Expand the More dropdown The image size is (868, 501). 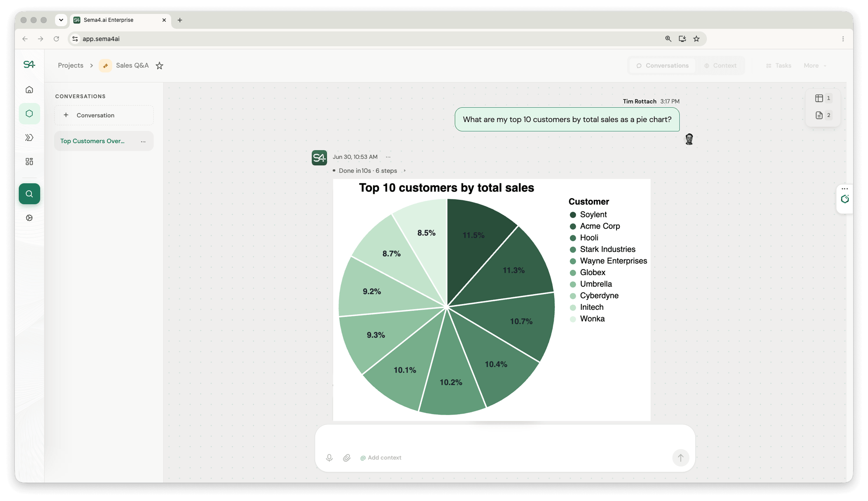pos(815,65)
